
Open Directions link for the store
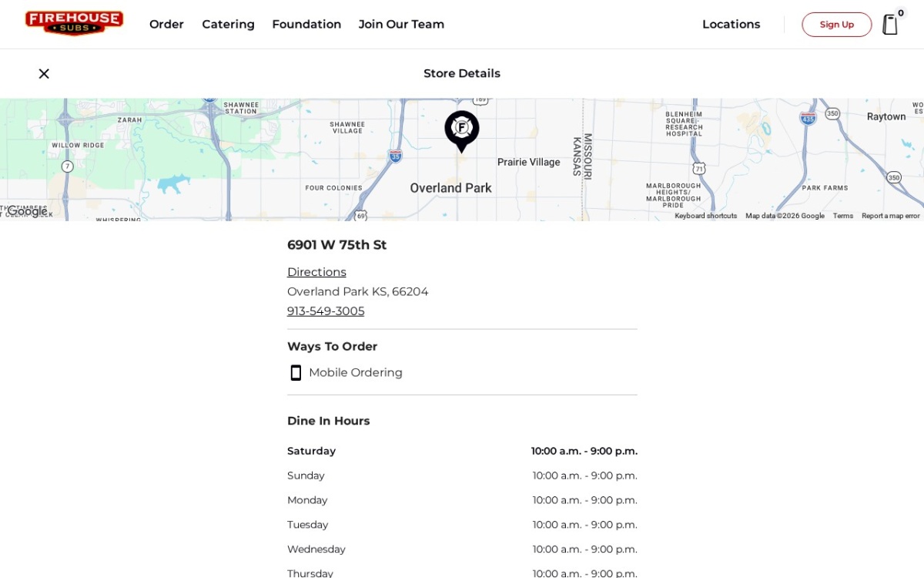[x=316, y=272]
